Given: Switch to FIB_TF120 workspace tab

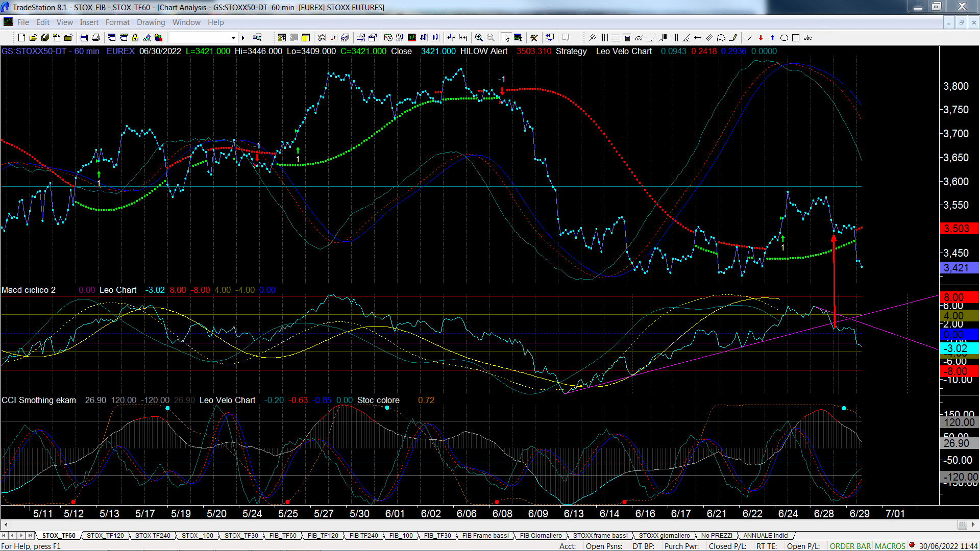Looking at the screenshot, I should coord(323,536).
